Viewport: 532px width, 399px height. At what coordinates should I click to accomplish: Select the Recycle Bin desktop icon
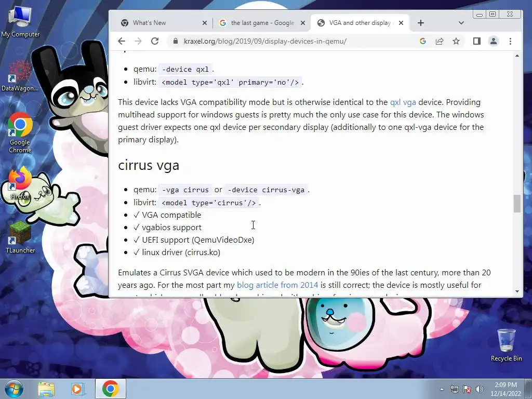point(506,345)
